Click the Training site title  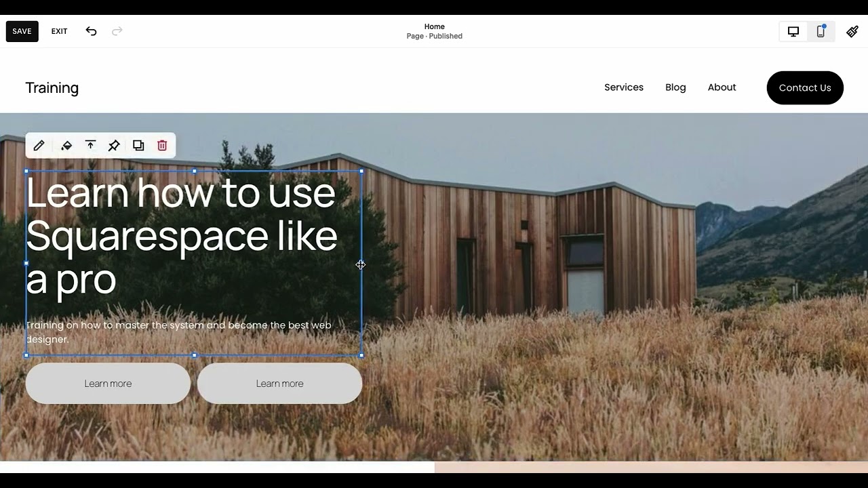52,88
